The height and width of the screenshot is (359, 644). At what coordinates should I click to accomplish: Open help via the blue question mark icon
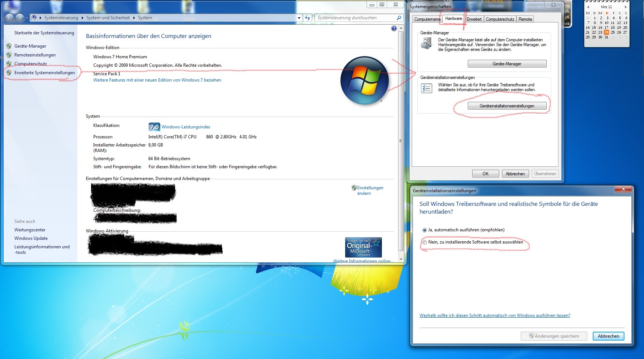(x=394, y=28)
